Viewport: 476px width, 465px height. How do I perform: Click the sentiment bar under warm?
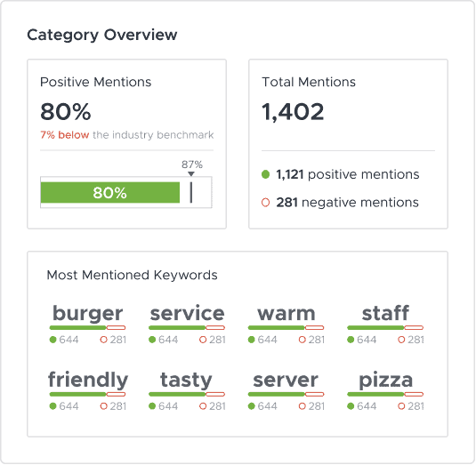click(286, 327)
